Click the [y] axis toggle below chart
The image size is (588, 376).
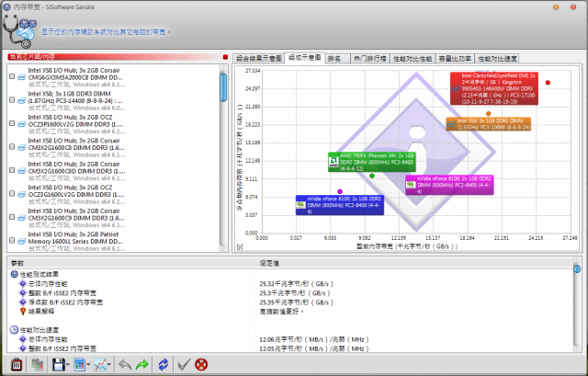pos(239,246)
